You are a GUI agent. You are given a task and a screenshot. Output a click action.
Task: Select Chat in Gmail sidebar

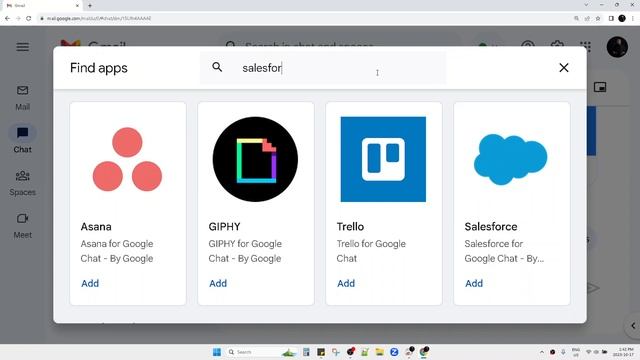pos(22,140)
